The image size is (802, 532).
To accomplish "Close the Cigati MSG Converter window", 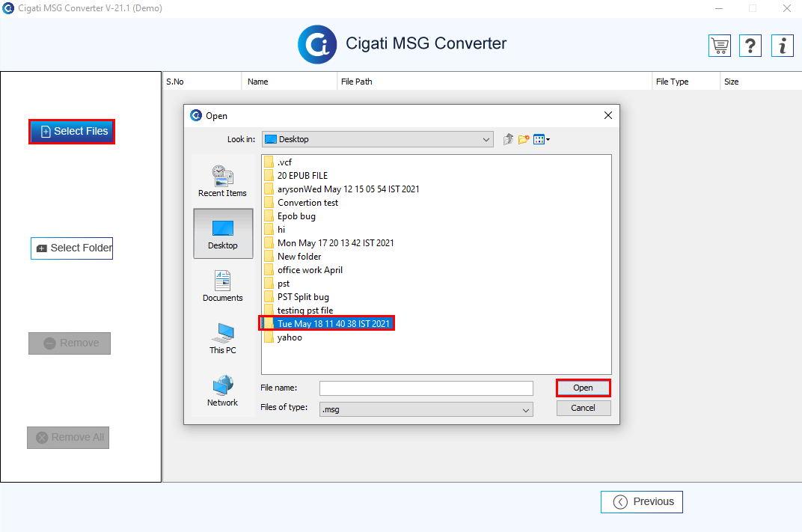I will (787, 8).
